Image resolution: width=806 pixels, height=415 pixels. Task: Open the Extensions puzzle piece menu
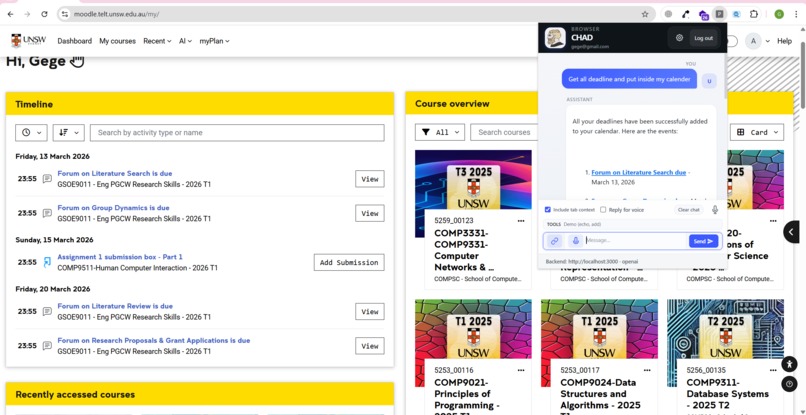[x=754, y=14]
